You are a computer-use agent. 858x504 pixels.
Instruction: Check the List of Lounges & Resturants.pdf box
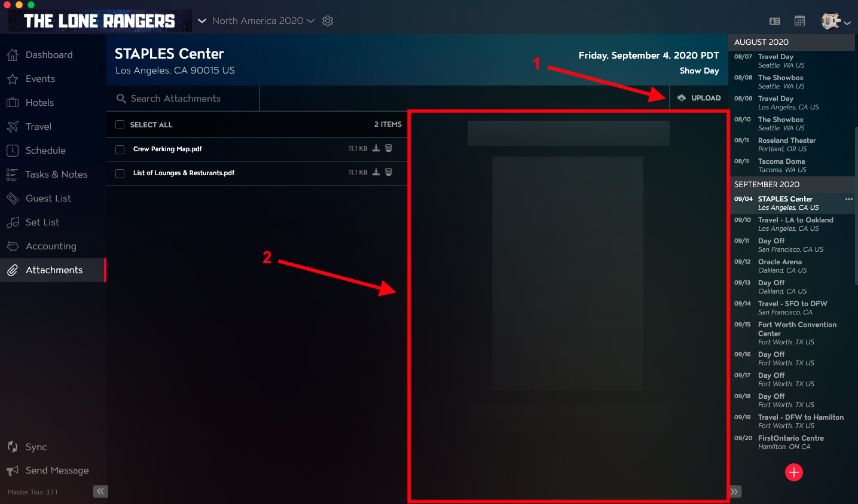[x=120, y=173]
